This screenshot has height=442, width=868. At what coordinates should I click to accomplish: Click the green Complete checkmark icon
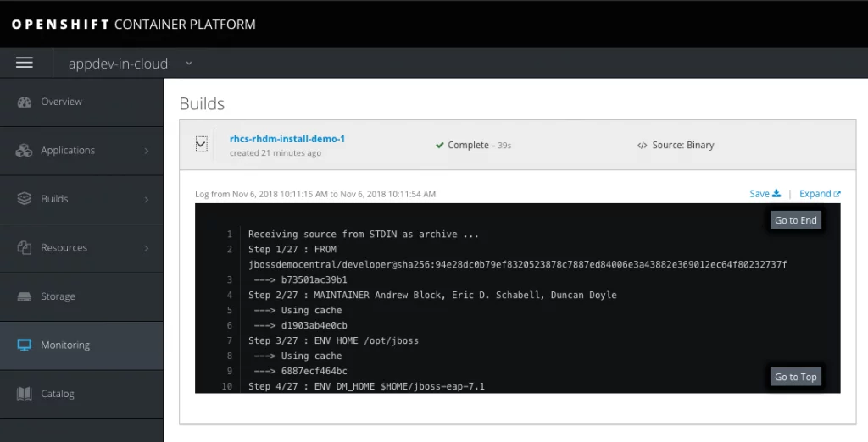(440, 145)
